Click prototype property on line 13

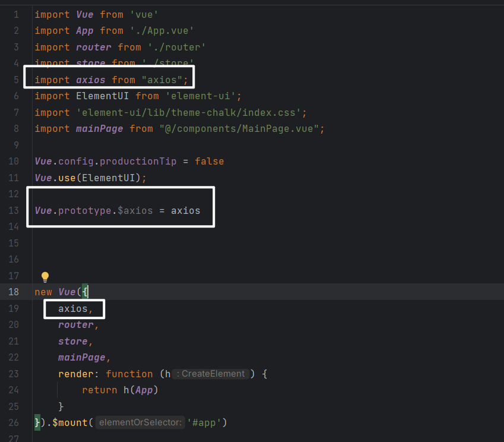[85, 211]
